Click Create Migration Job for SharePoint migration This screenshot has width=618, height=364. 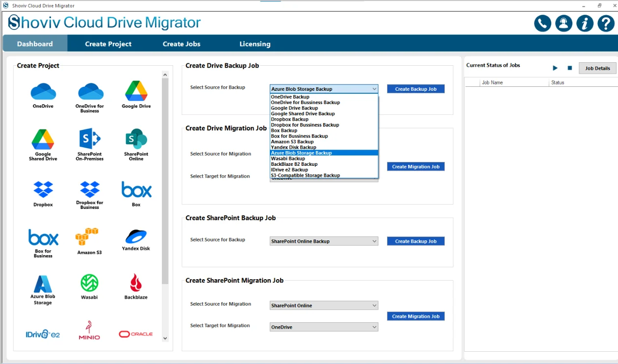[x=416, y=316]
